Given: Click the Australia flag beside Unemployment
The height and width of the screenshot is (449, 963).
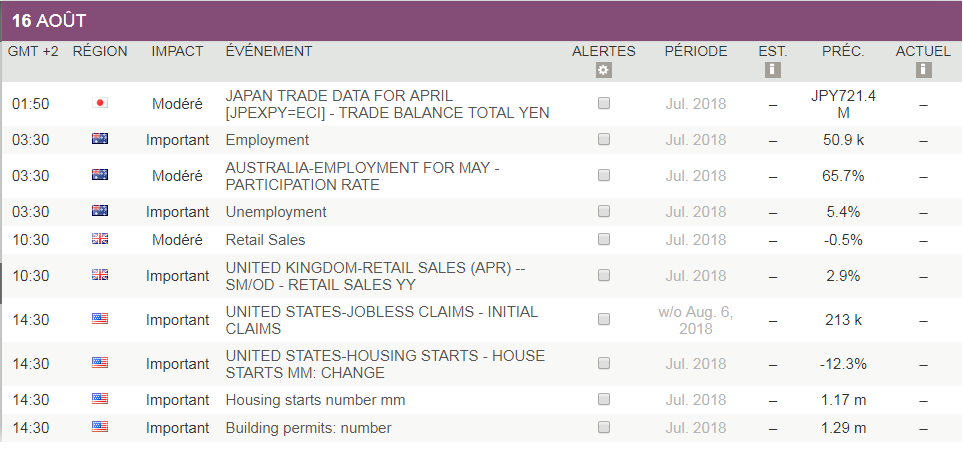Looking at the screenshot, I should (100, 211).
